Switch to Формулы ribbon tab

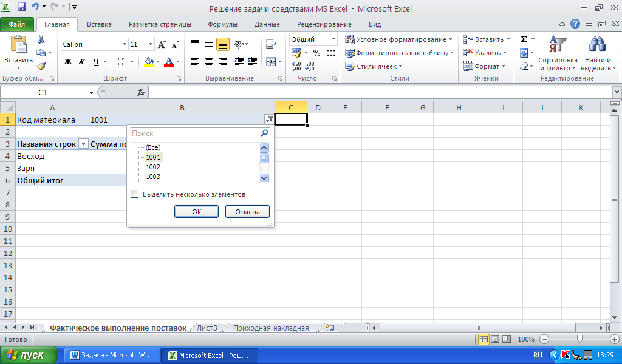point(222,24)
